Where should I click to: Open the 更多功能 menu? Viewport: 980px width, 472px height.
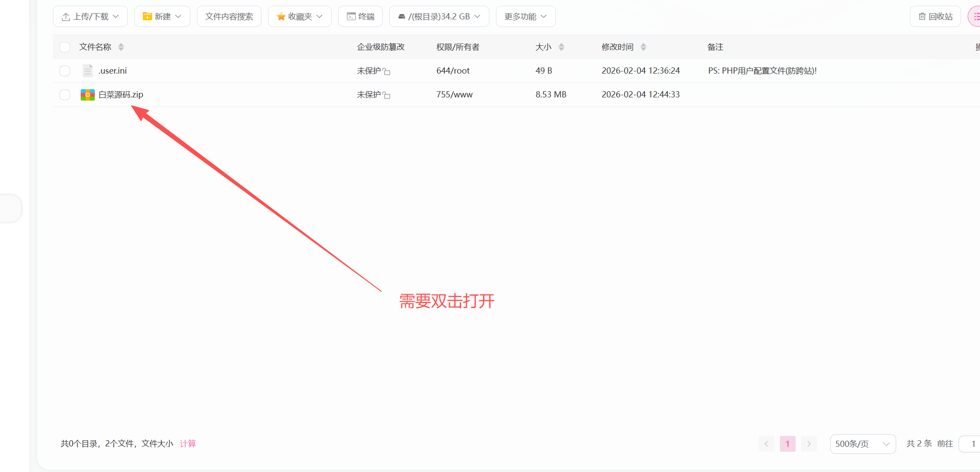tap(525, 17)
